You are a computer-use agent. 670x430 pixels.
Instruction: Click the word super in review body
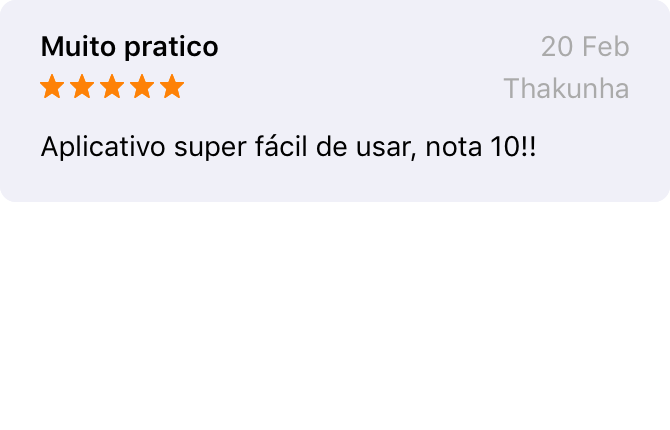(x=210, y=149)
